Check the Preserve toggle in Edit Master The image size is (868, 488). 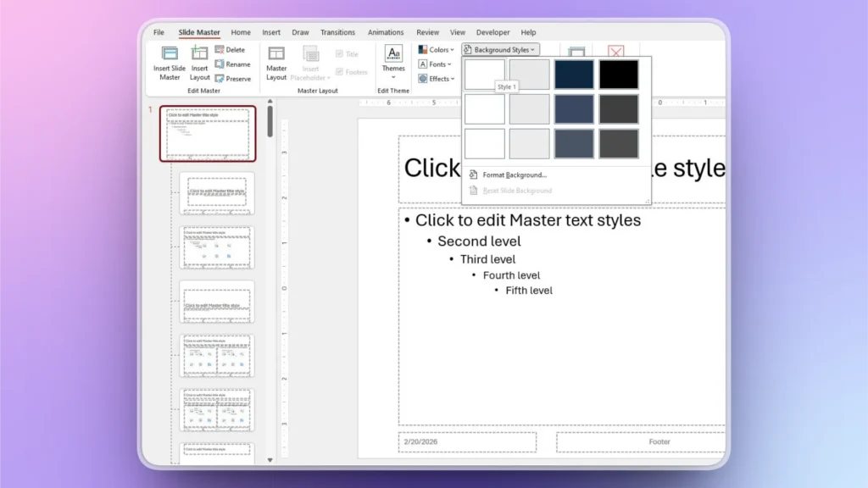[234, 78]
